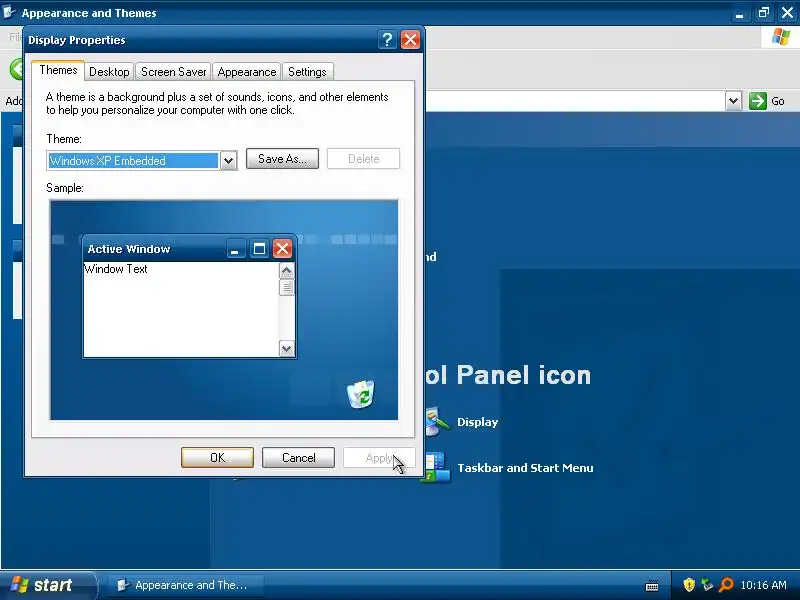Viewport: 800px width, 600px height.
Task: Click the green Back button
Action: (x=17, y=69)
